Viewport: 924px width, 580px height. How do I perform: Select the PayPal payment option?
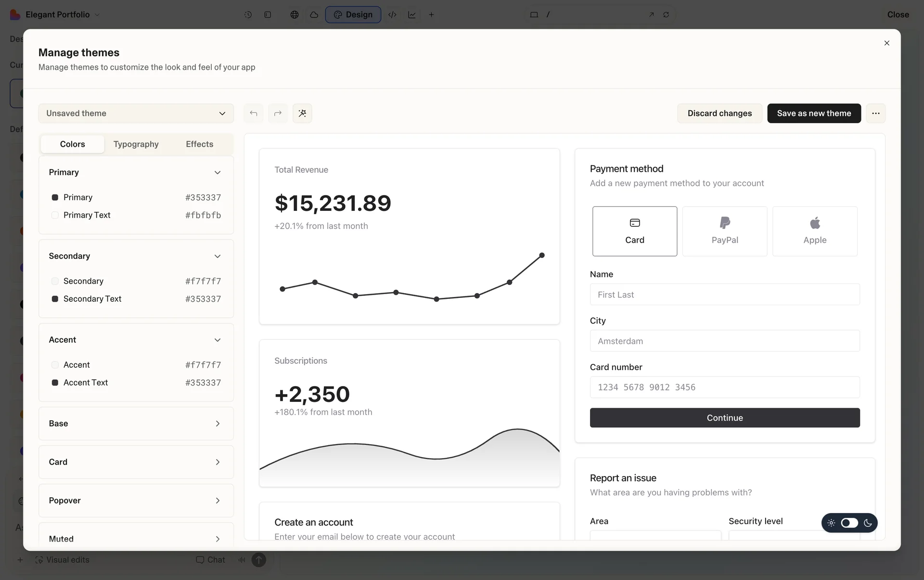coord(724,231)
